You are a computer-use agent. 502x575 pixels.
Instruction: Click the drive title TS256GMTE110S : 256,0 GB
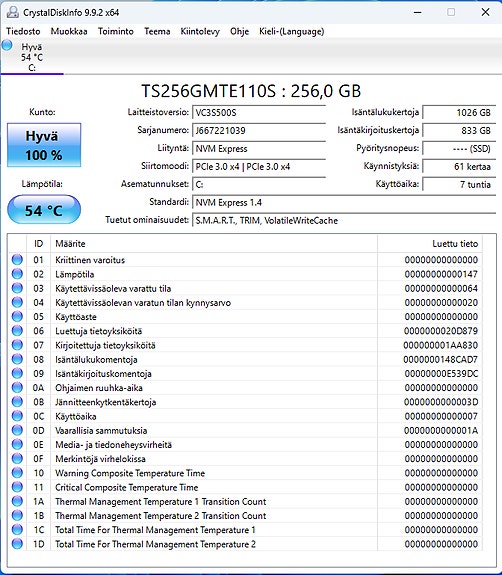click(x=251, y=91)
